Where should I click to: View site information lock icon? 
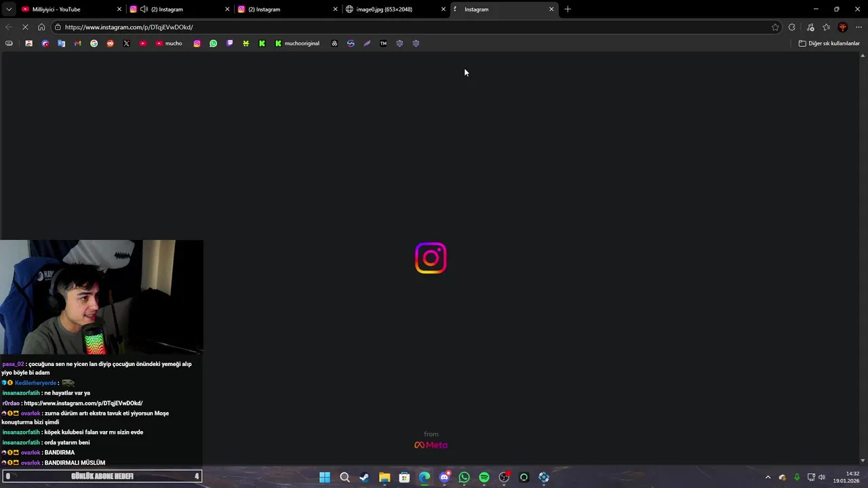pyautogui.click(x=58, y=27)
